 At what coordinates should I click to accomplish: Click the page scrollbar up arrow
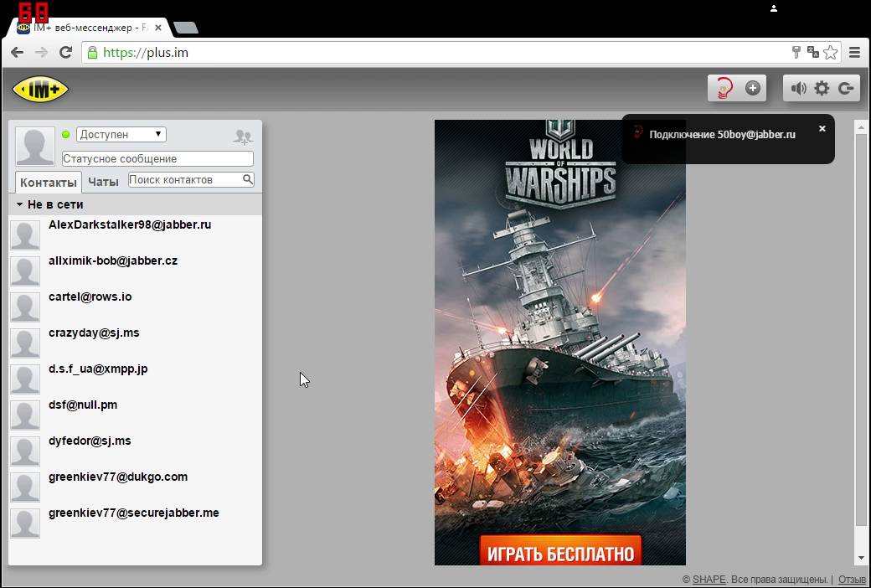pyautogui.click(x=861, y=127)
